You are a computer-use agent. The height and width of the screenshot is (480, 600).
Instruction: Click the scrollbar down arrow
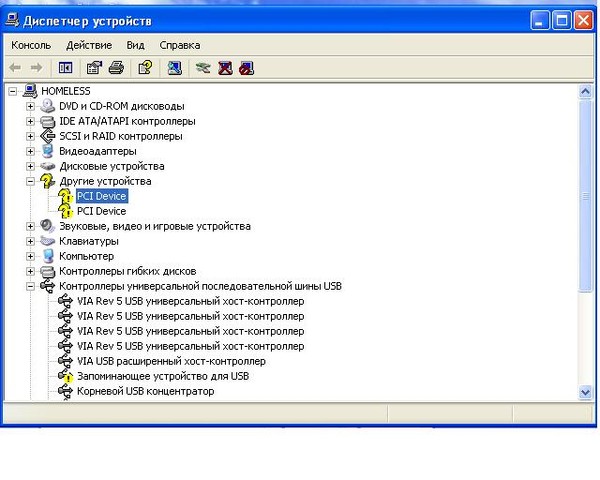(x=587, y=392)
